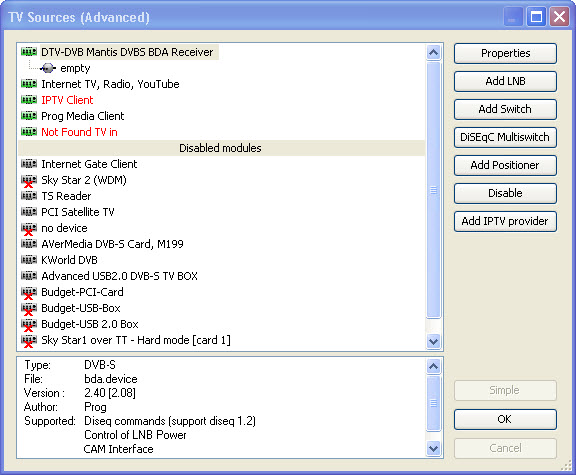The height and width of the screenshot is (475, 576).
Task: Click the Internet Gate Client disabled module icon
Action: (x=29, y=164)
